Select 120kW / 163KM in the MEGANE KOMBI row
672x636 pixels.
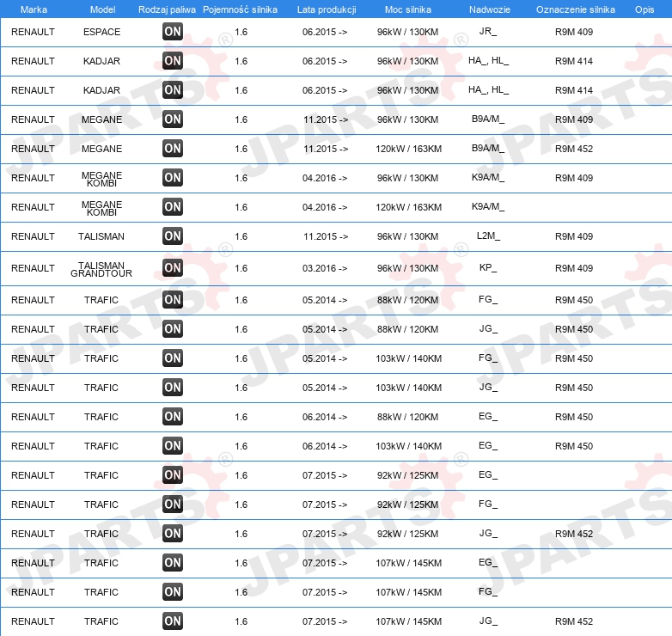point(408,207)
